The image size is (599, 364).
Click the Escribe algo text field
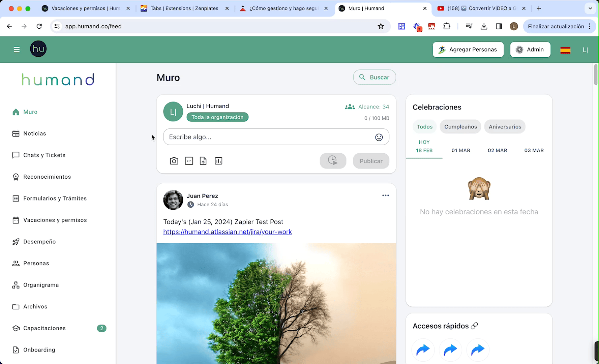pyautogui.click(x=270, y=137)
